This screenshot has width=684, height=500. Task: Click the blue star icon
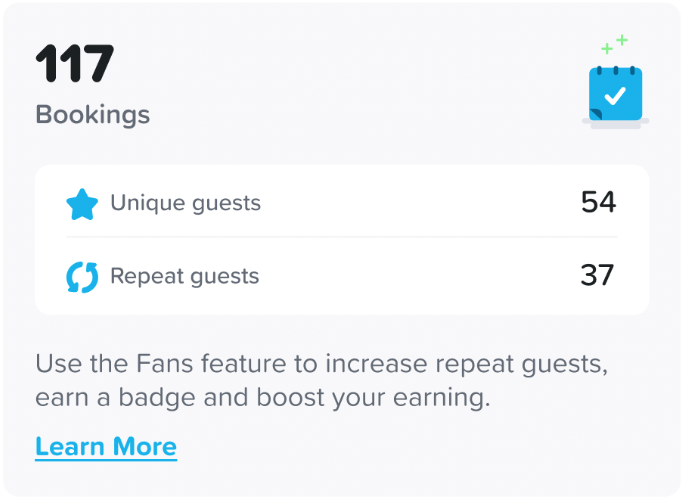coord(82,204)
